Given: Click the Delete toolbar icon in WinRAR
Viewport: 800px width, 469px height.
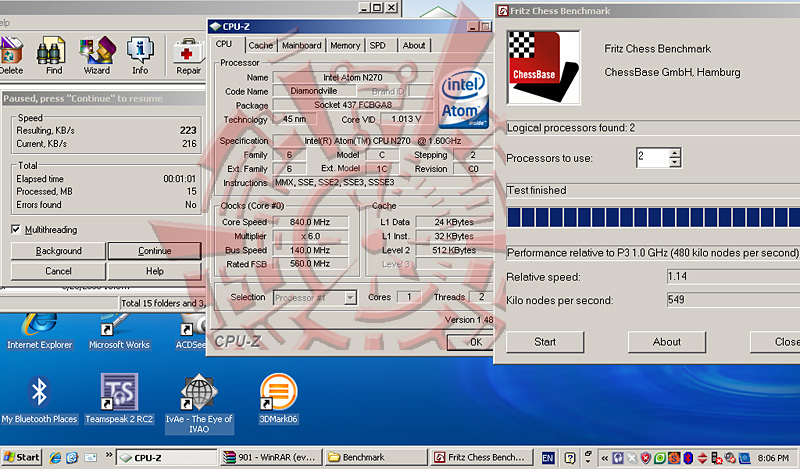Looking at the screenshot, I should [11, 55].
